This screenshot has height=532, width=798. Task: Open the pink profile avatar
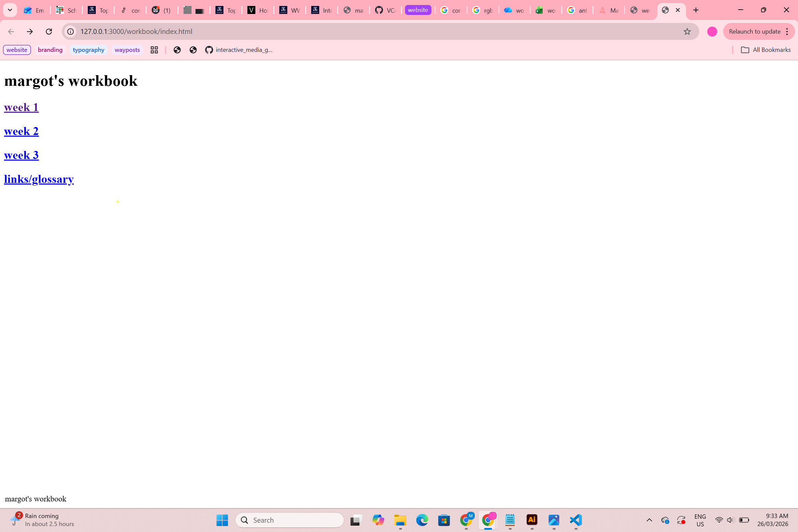[x=712, y=32]
